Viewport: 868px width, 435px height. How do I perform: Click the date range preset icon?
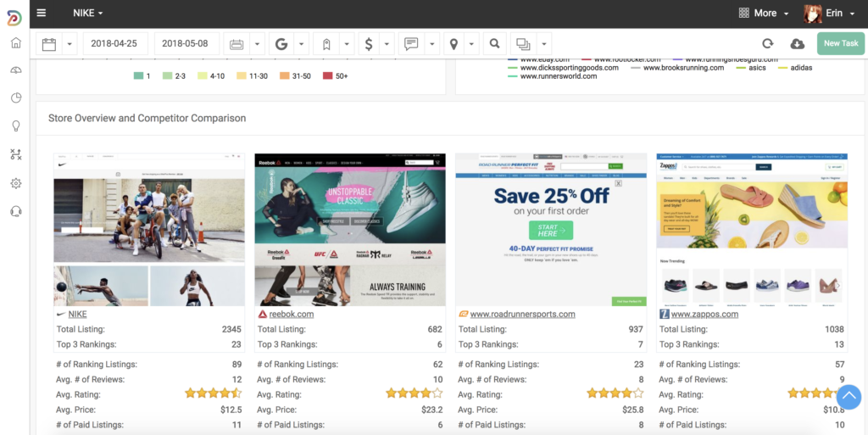[237, 44]
